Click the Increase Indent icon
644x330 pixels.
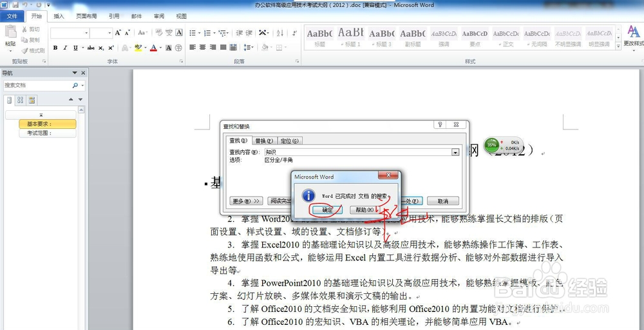pyautogui.click(x=249, y=32)
